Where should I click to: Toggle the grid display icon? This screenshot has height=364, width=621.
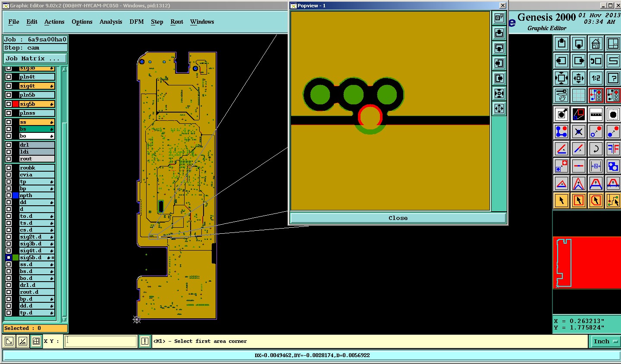tap(579, 95)
